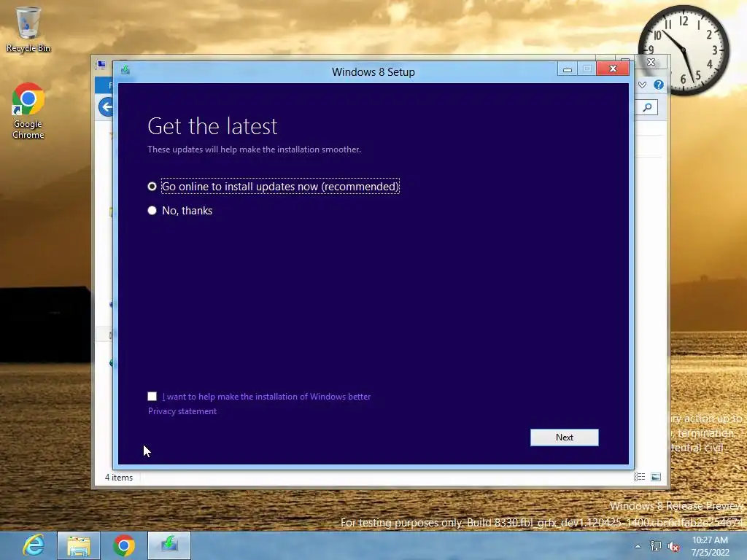
Task: Show hidden tray icons arrow
Action: pyautogui.click(x=638, y=546)
